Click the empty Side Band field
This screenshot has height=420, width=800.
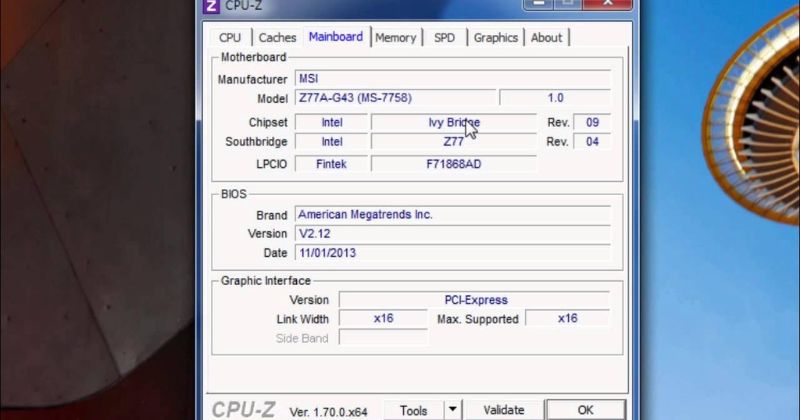(383, 337)
